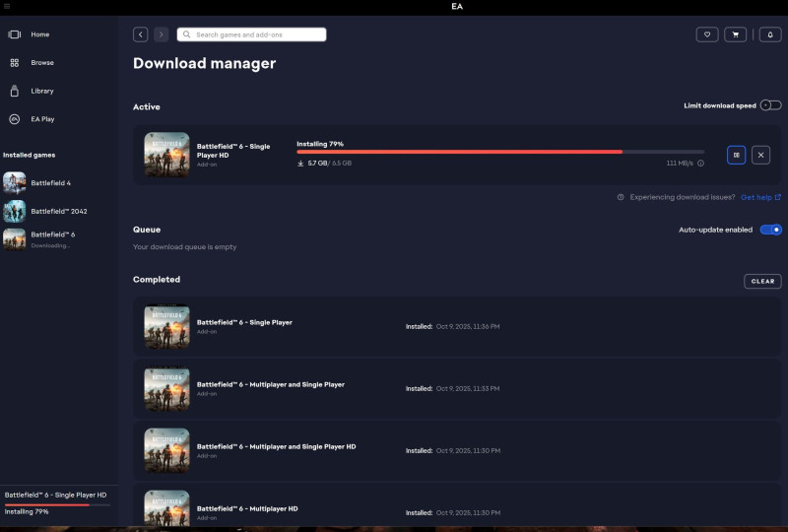The height and width of the screenshot is (532, 788).
Task: Click the Battlefield 2042 sidebar game icon
Action: click(x=15, y=211)
